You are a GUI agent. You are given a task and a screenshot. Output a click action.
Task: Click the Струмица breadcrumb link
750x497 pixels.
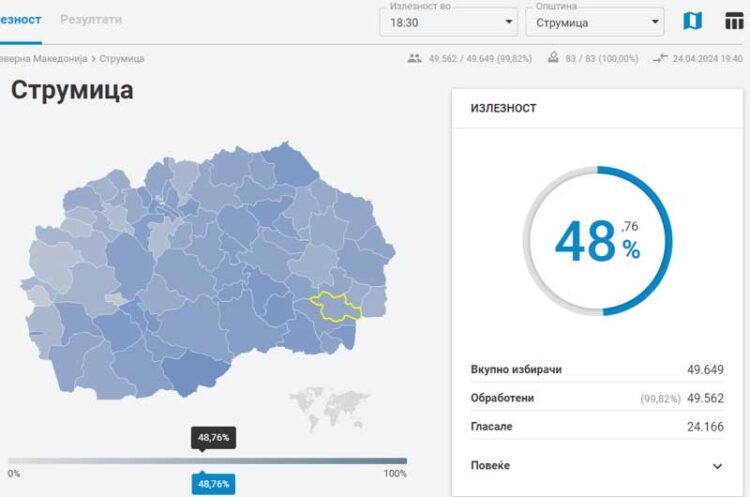coord(121,59)
